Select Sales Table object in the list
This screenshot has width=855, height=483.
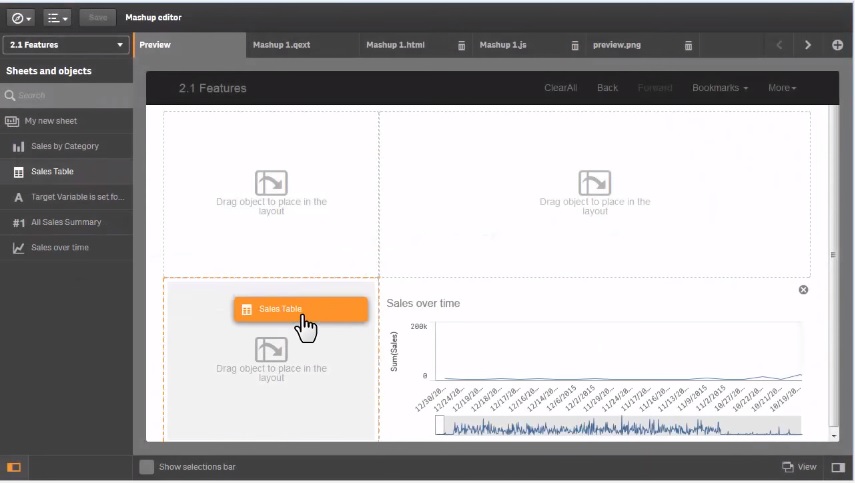(66, 171)
